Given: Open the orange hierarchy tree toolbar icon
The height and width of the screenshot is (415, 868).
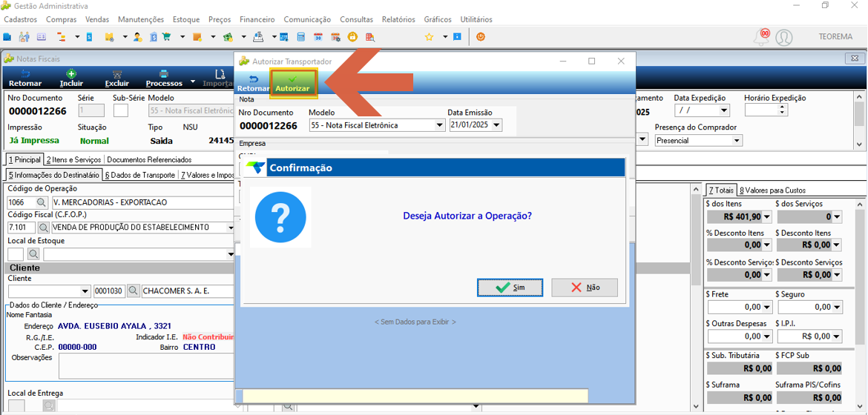Looking at the screenshot, I should point(61,37).
